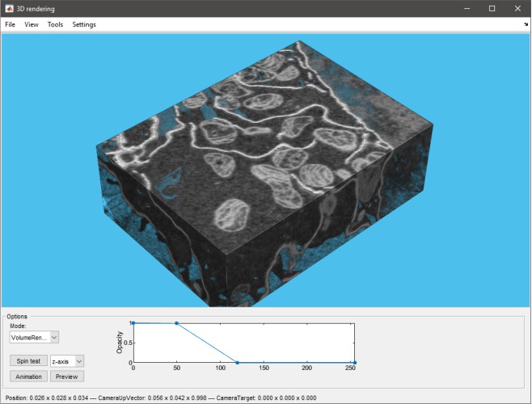Select the opacity curve point near value 120

(x=237, y=362)
